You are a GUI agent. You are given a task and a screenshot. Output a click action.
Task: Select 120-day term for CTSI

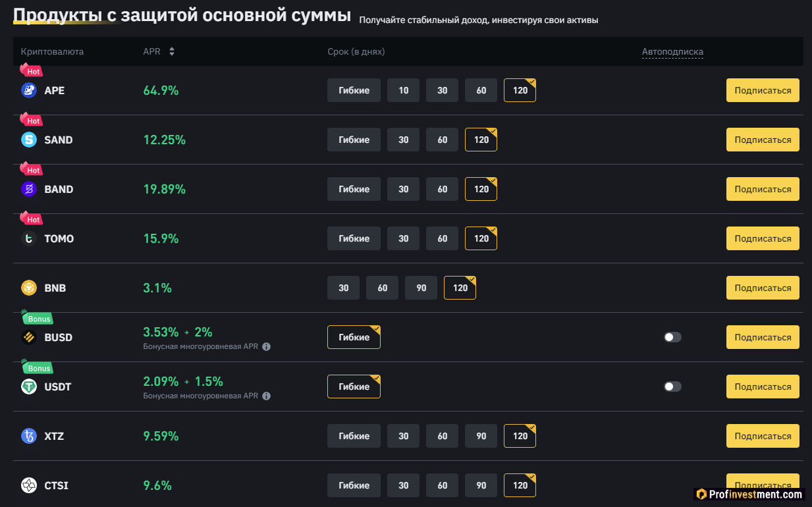coord(520,485)
